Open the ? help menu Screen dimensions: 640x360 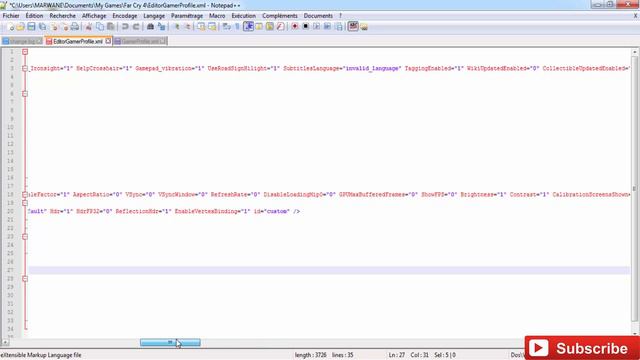click(340, 16)
